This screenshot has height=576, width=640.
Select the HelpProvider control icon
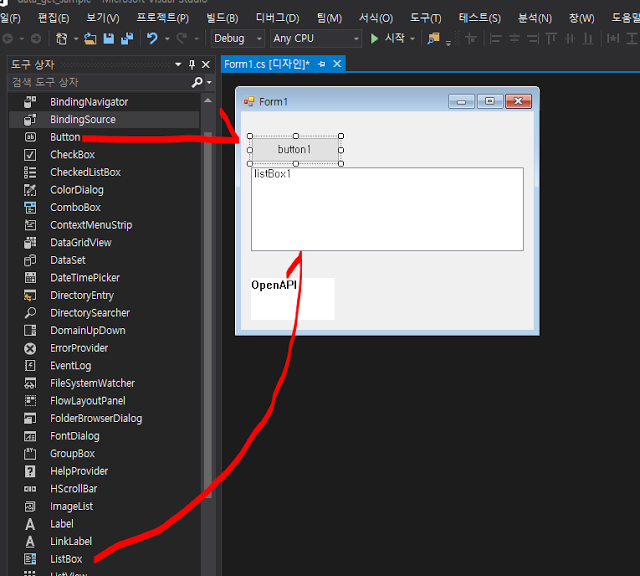coord(30,471)
